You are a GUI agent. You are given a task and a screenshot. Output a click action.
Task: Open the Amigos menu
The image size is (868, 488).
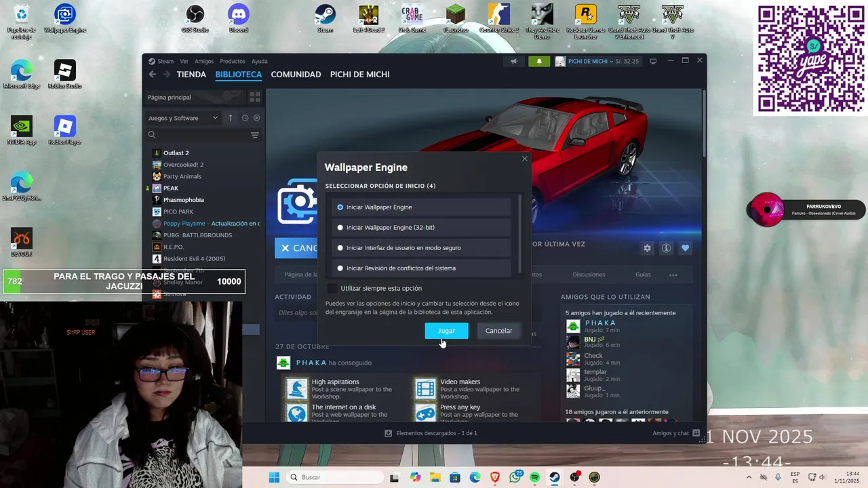click(204, 61)
